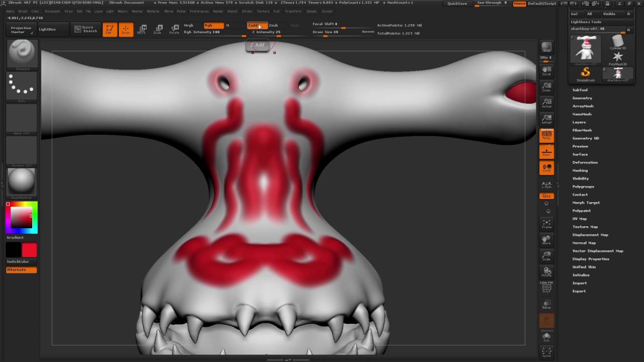Viewport: 644px width, 362px height.
Task: Toggle Local symmetry button
Action: (546, 168)
